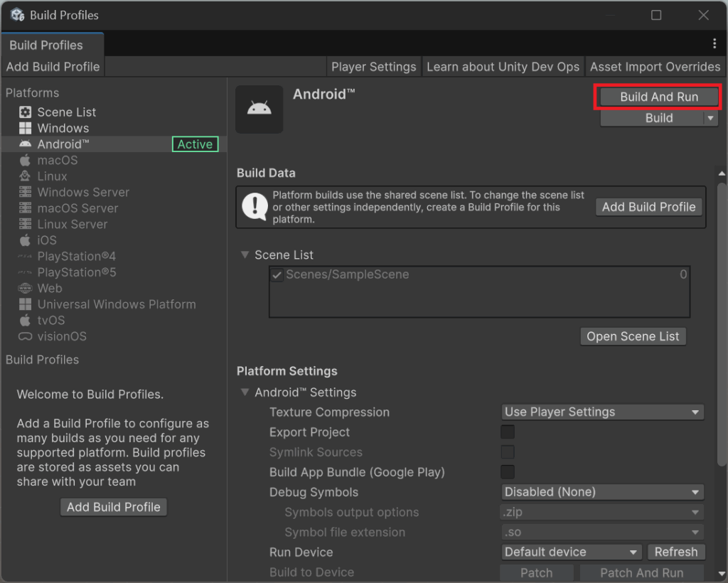Click the Linux Server icon
This screenshot has width=728, height=583.
[x=25, y=224]
